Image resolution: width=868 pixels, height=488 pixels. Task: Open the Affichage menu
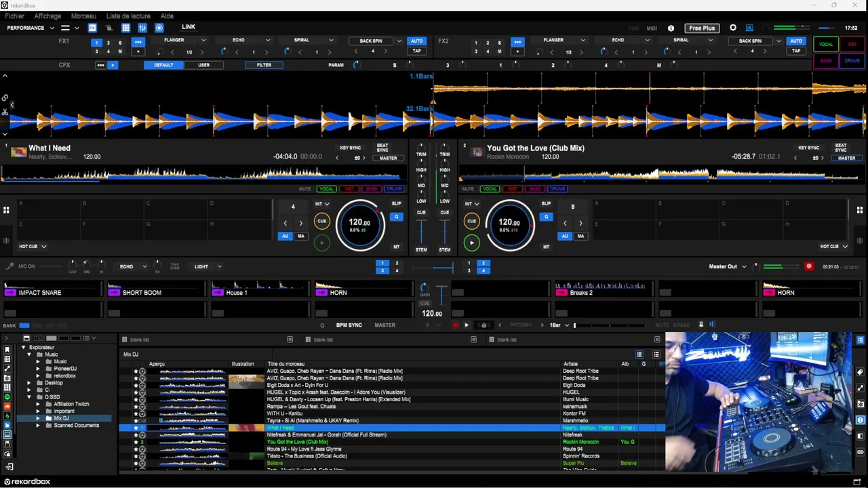click(47, 16)
